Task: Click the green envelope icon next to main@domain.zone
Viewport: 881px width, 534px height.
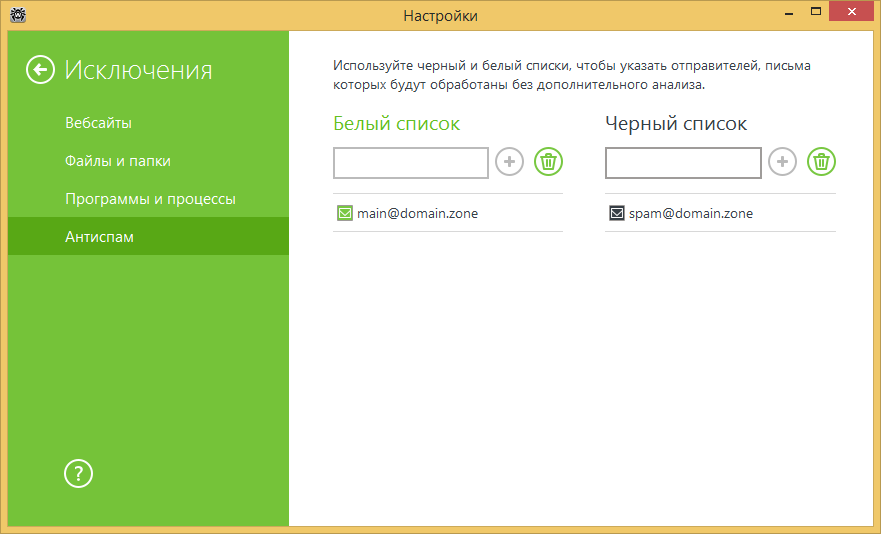Action: click(x=344, y=213)
